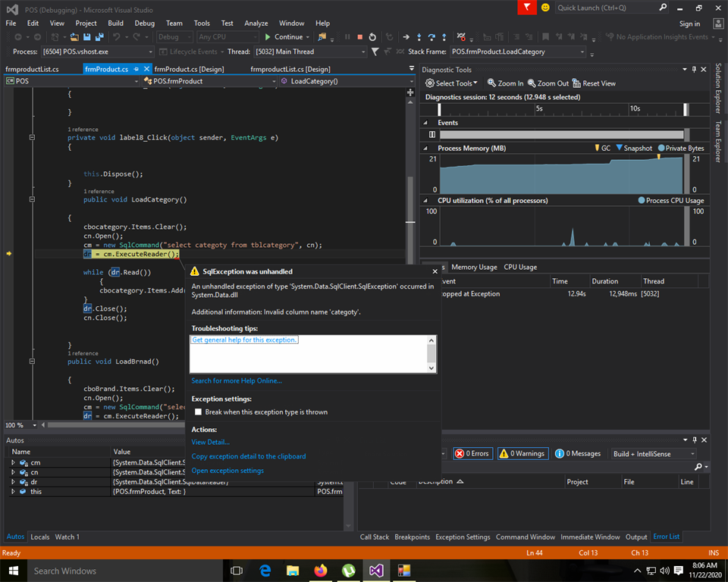The image size is (728, 582).
Task: Switch to the frmProduct.cs [Design] tab
Action: pos(189,69)
